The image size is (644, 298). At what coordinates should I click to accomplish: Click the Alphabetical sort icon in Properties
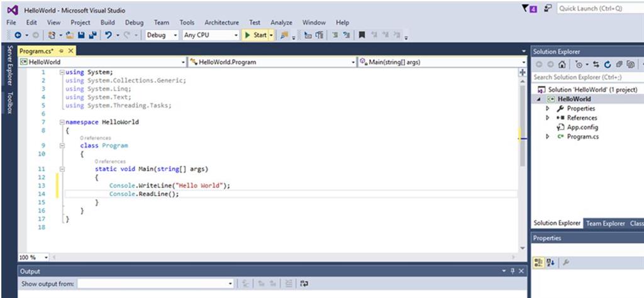click(550, 262)
